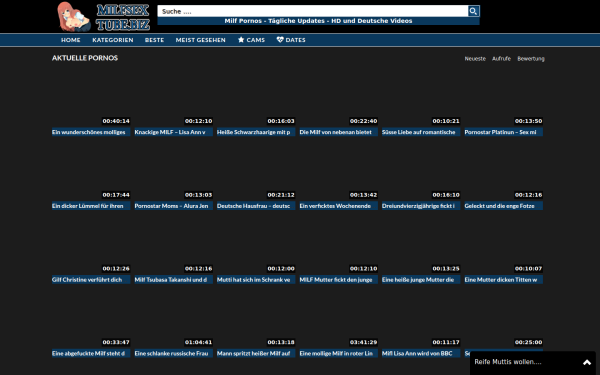Open the Beste menu item
The height and width of the screenshot is (375, 600).
pos(154,40)
